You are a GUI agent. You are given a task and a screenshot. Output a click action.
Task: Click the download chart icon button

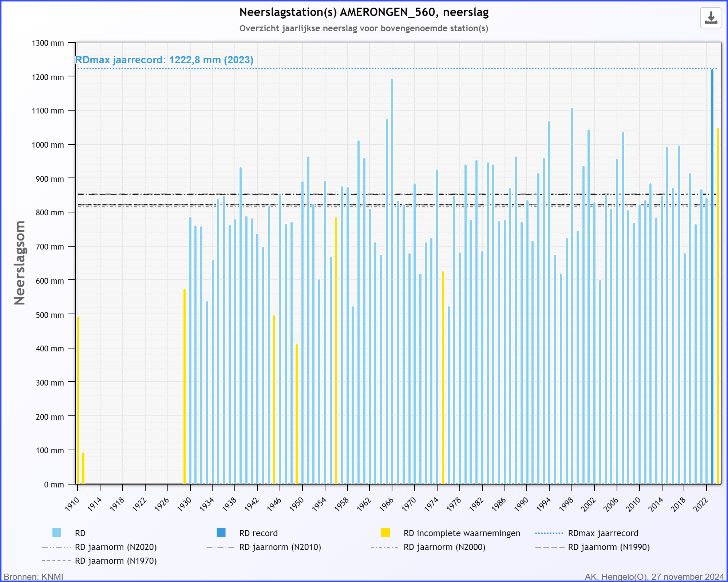click(x=711, y=18)
